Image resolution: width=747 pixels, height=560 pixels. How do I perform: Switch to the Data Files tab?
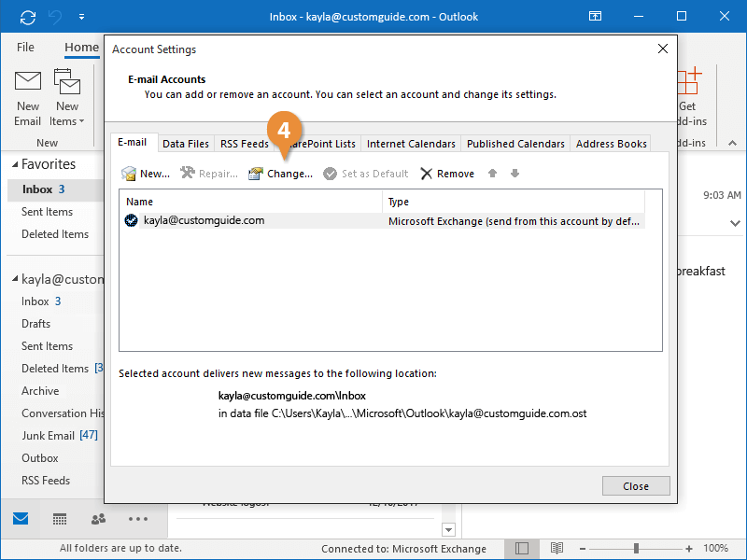tap(186, 144)
